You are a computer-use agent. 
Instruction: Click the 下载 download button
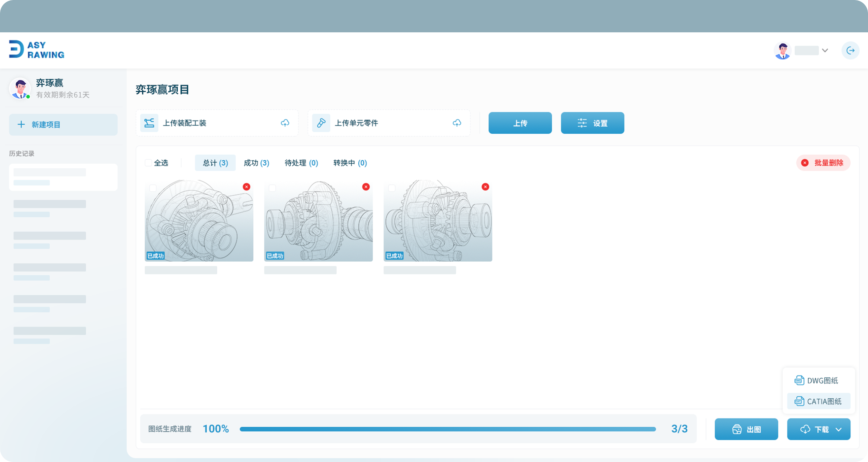pyautogui.click(x=819, y=429)
